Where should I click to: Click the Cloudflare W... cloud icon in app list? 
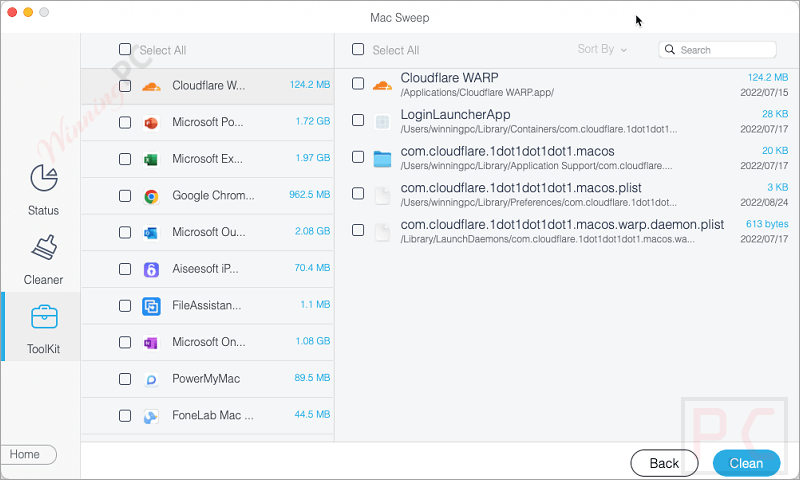[151, 86]
